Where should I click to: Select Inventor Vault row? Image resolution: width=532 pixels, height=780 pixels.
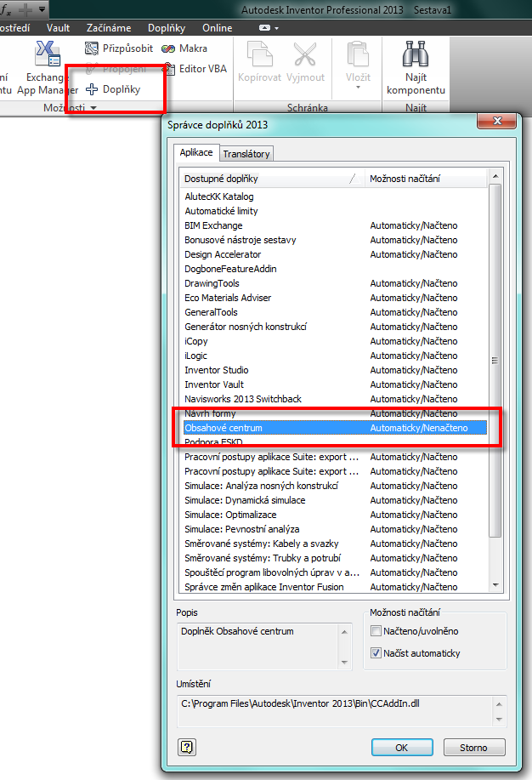(x=334, y=384)
